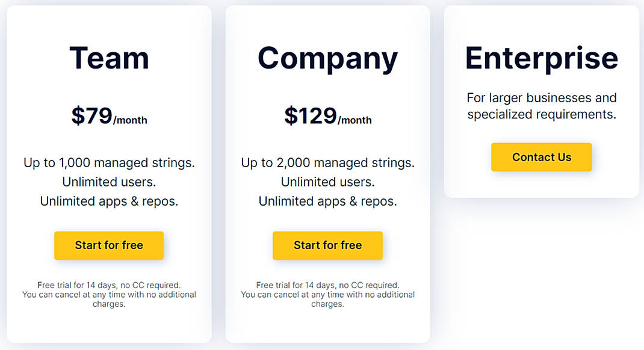
Task: Click 'Up to 1,000 managed strings' text
Action: pyautogui.click(x=109, y=162)
